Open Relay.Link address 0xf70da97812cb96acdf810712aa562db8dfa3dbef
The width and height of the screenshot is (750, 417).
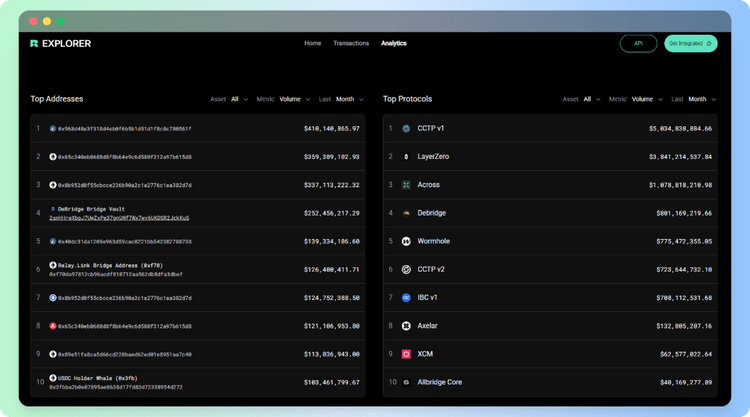click(116, 274)
